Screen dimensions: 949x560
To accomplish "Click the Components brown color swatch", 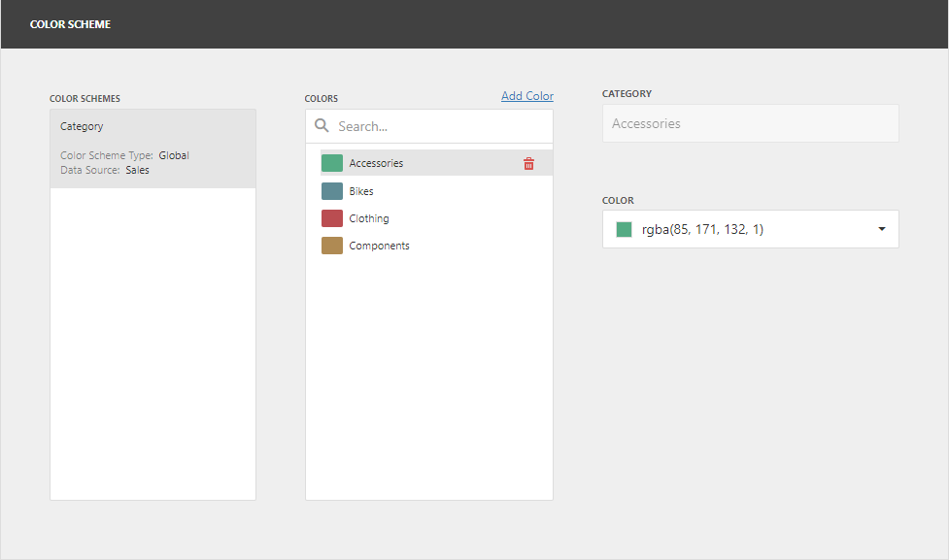I will click(x=331, y=245).
